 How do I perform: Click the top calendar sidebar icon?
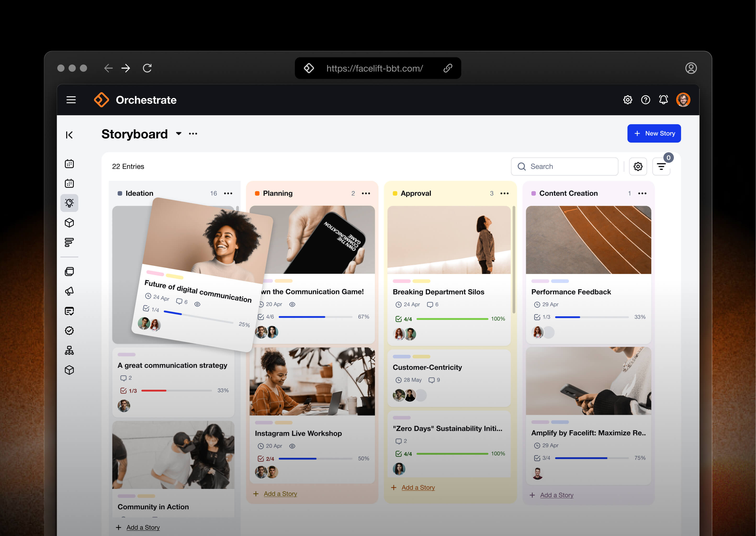tap(69, 164)
